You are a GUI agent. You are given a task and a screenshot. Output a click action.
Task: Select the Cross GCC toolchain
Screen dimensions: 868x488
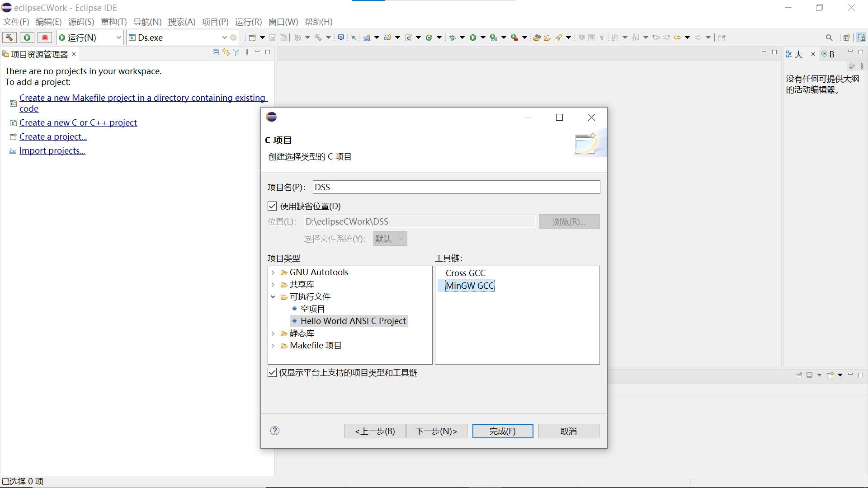tap(465, 272)
